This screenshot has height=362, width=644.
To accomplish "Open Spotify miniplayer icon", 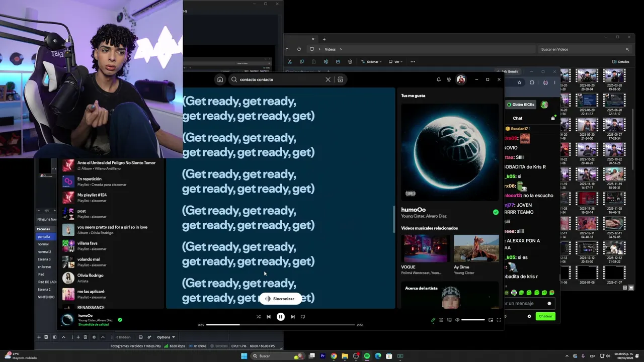I will point(491,320).
